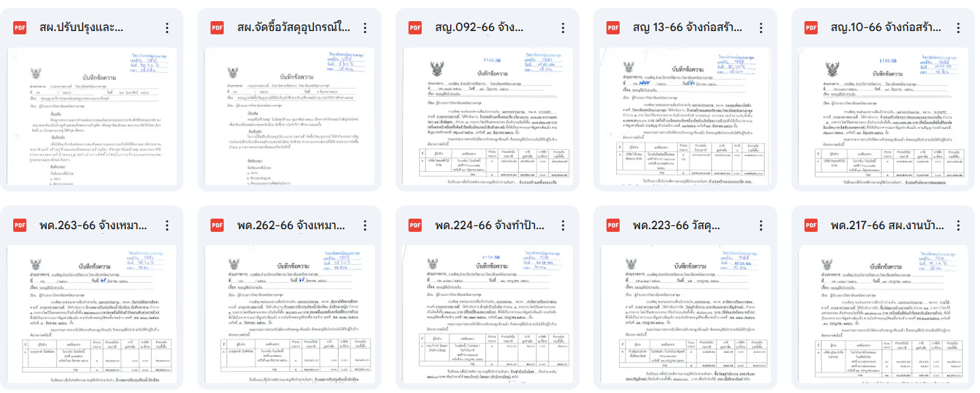Image resolution: width=980 pixels, height=393 pixels.
Task: Open the three-dot menu for สญ 13-66 file
Action: pos(761,28)
